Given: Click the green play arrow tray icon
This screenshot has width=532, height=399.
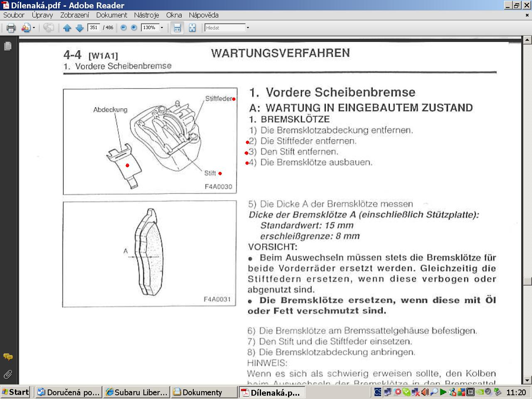Looking at the screenshot, I should (443, 392).
